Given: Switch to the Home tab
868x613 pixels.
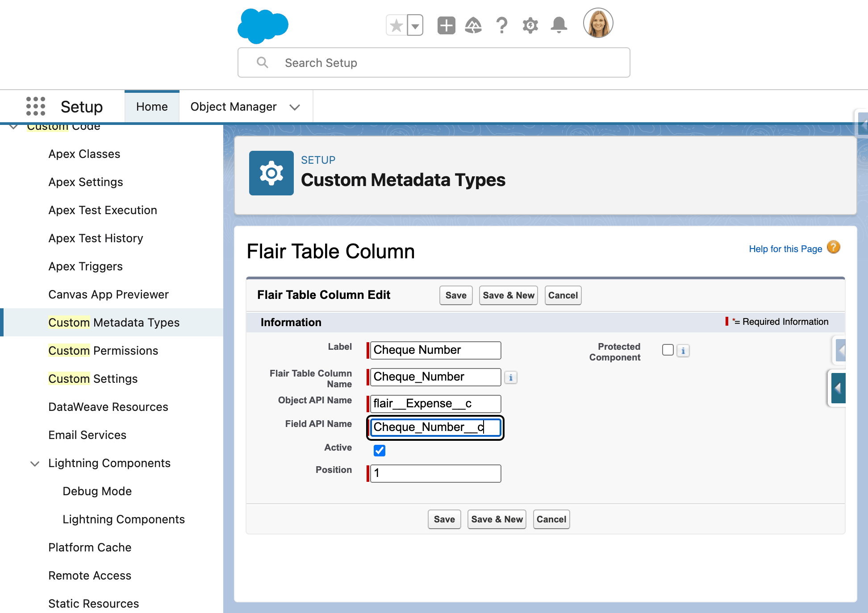Looking at the screenshot, I should click(x=152, y=107).
